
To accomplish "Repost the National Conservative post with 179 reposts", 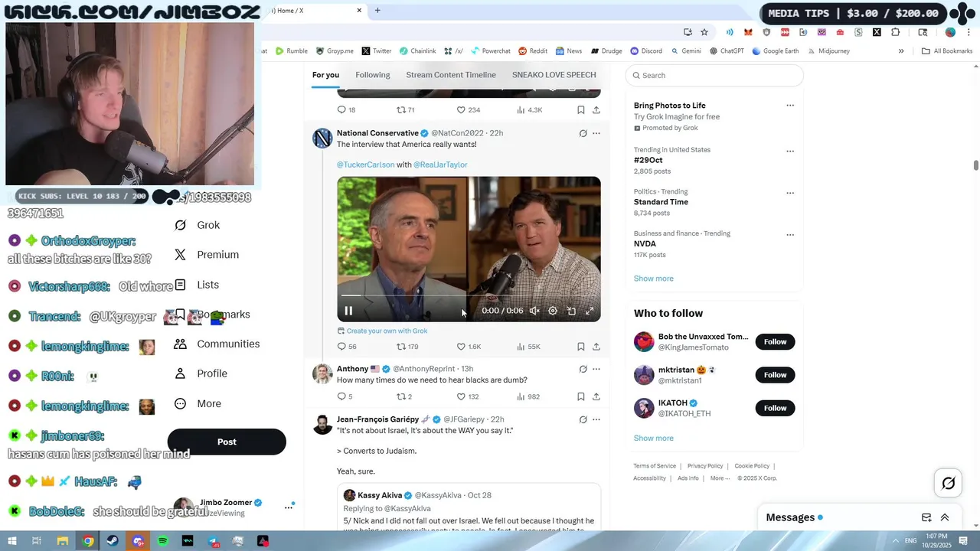I will [407, 347].
